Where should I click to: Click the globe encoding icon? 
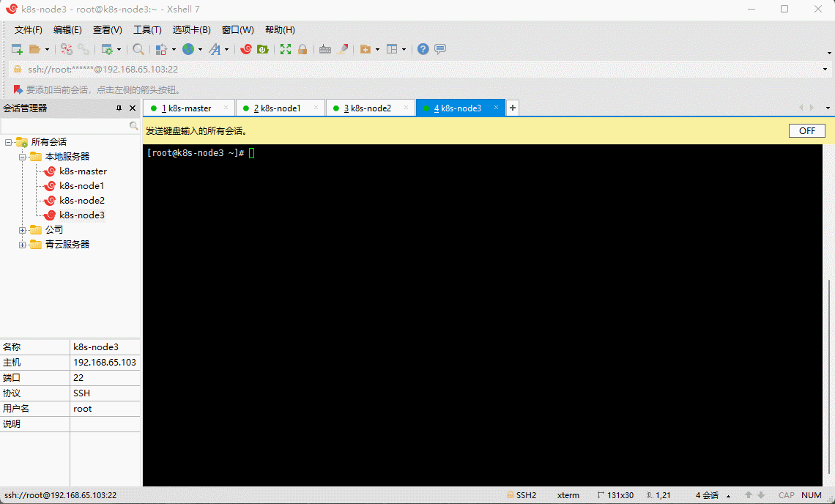[188, 49]
